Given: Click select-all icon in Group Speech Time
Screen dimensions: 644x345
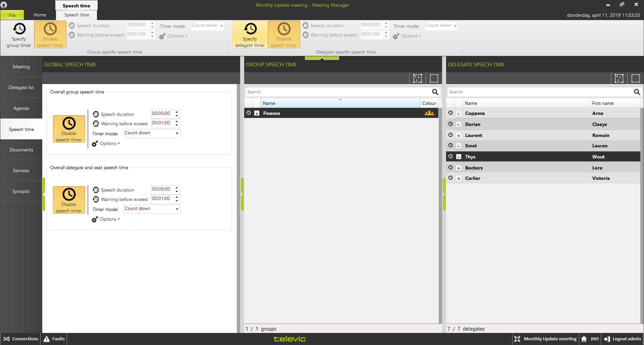Looking at the screenshot, I should click(417, 78).
